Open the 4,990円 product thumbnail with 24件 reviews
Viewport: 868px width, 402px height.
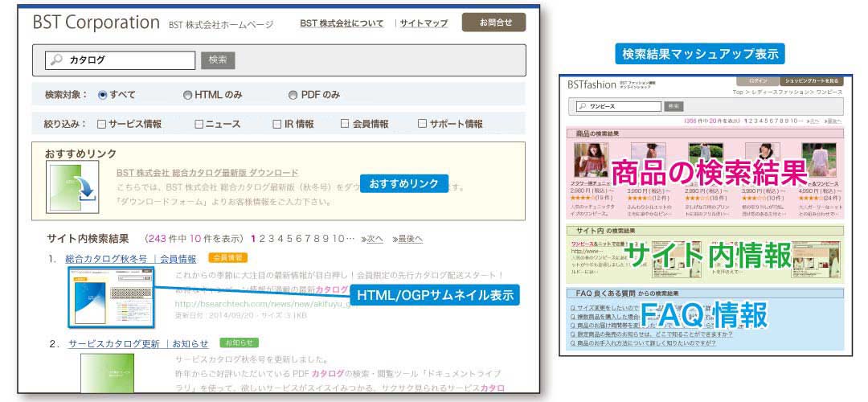pyautogui.click(x=819, y=160)
